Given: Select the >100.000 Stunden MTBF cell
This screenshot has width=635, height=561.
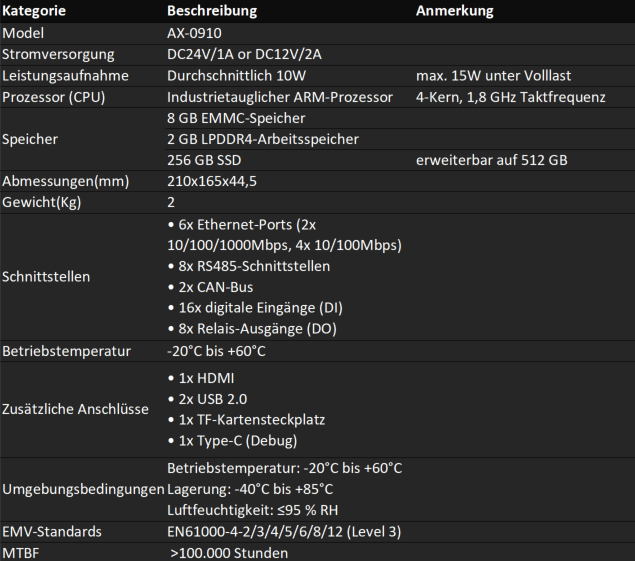Looking at the screenshot, I should (x=229, y=553).
